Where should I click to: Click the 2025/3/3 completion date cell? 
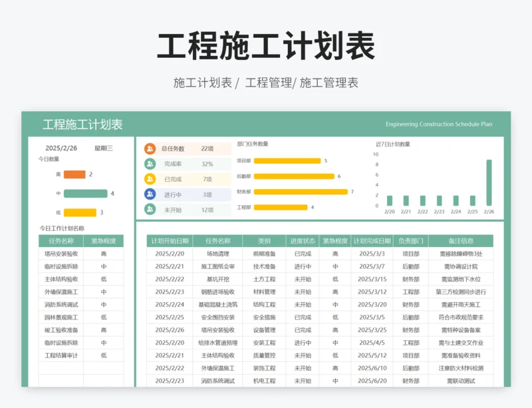point(372,254)
